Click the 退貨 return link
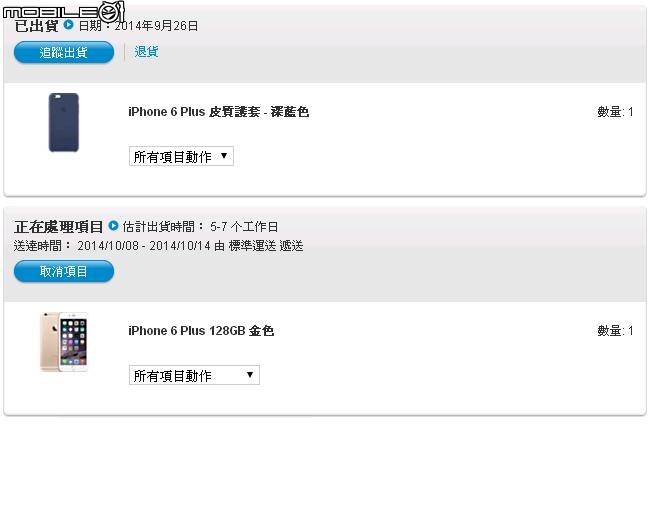 coord(146,52)
